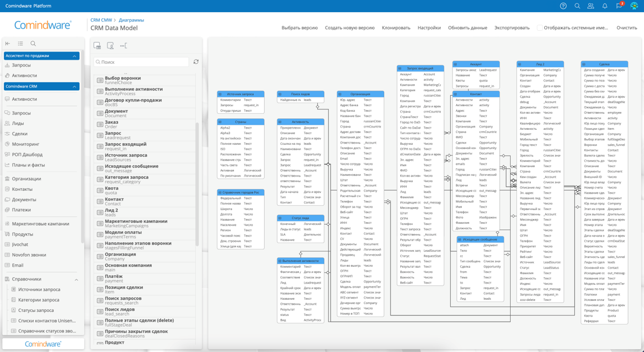Click Страны table header in diagram

pyautogui.click(x=241, y=122)
